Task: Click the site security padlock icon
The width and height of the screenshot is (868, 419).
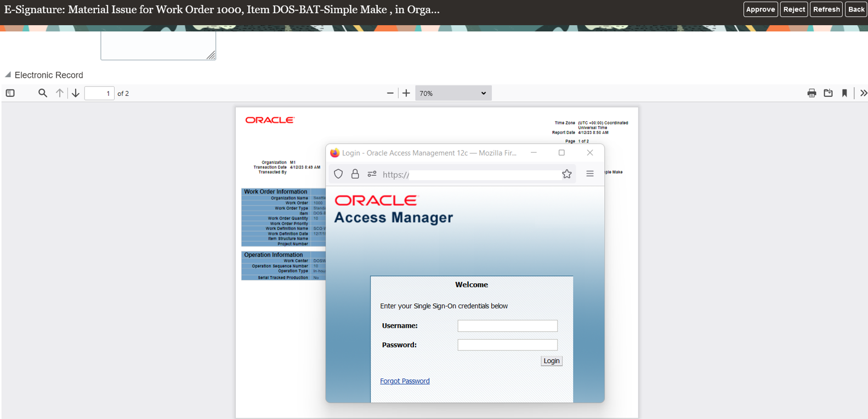Action: pos(355,174)
